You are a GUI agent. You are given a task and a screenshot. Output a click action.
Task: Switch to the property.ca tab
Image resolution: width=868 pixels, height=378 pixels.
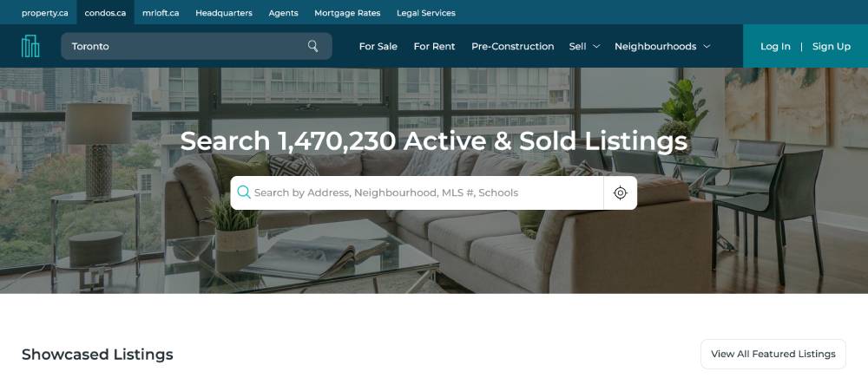(45, 13)
